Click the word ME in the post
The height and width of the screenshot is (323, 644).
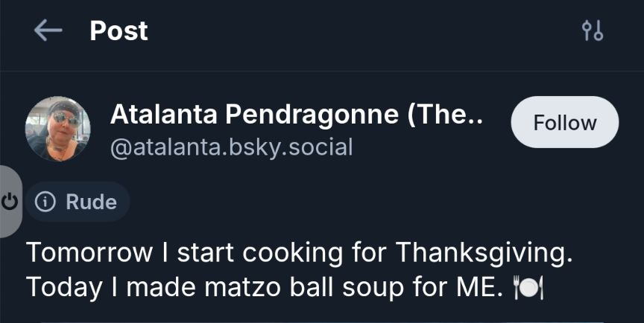point(473,287)
